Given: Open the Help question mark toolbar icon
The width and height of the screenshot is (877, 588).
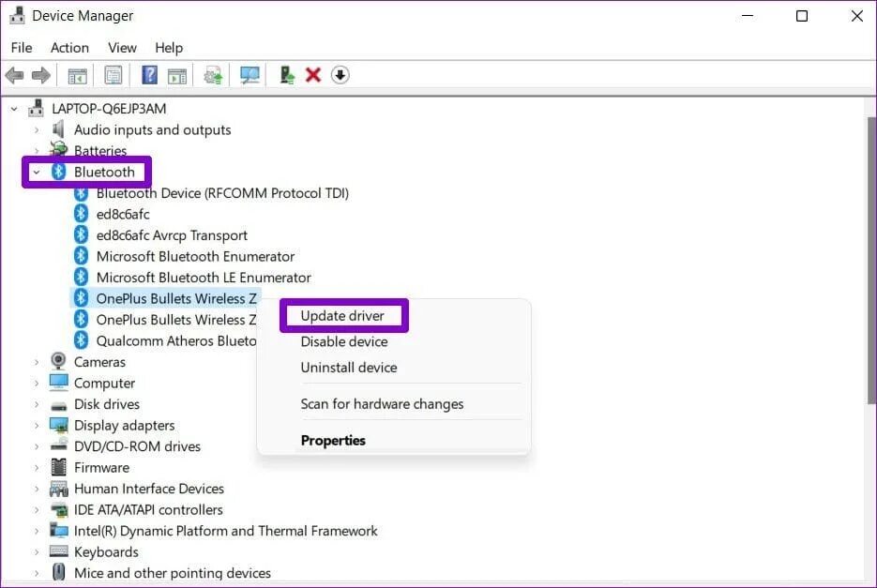Looking at the screenshot, I should 149,75.
